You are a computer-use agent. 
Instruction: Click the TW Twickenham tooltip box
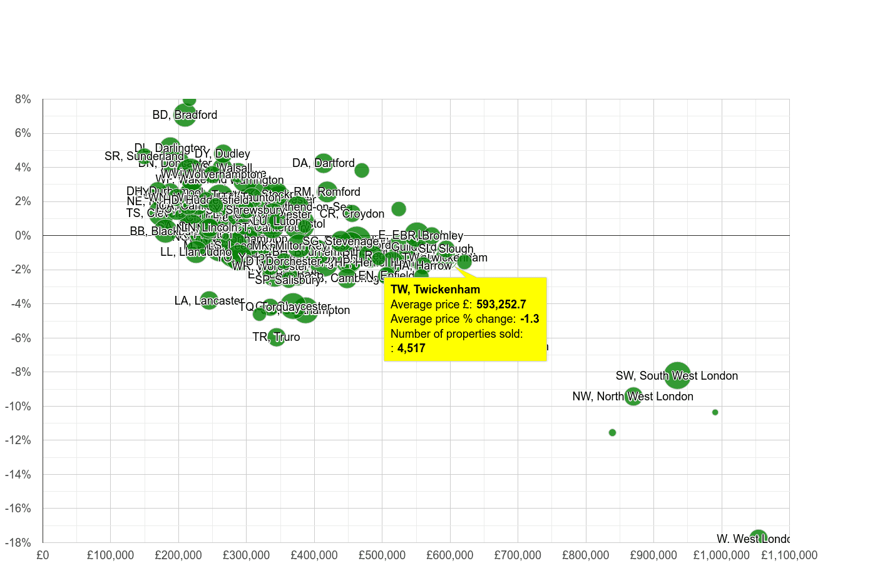[x=465, y=319]
